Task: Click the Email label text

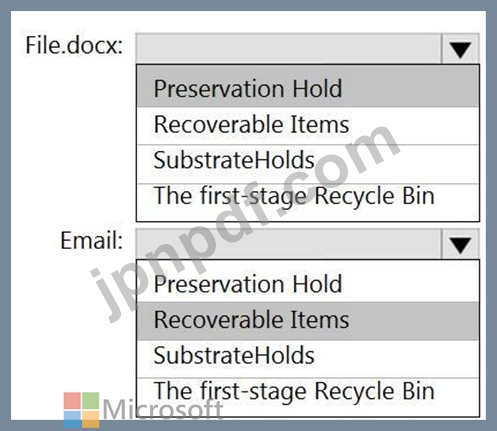Action: (91, 240)
